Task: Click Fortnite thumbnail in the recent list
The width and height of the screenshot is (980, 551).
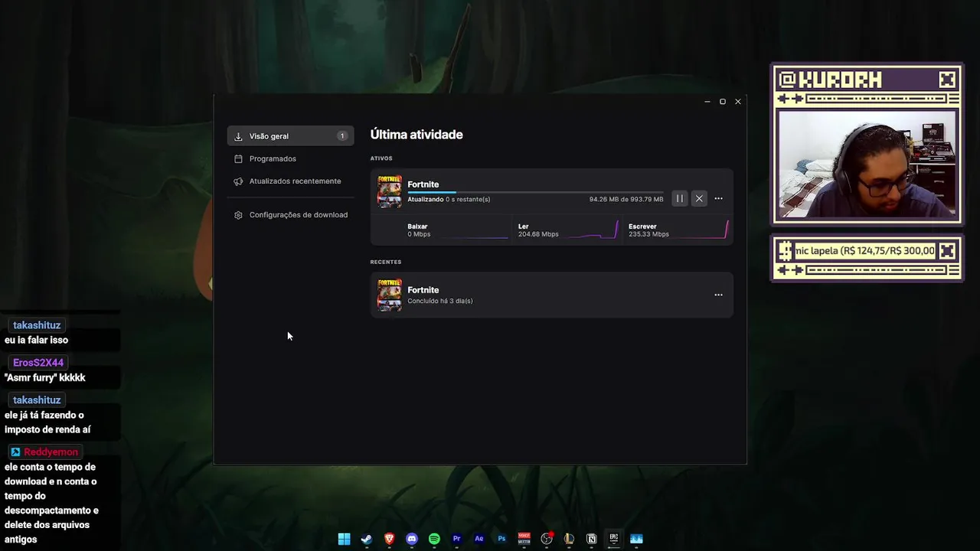Action: [x=389, y=295]
